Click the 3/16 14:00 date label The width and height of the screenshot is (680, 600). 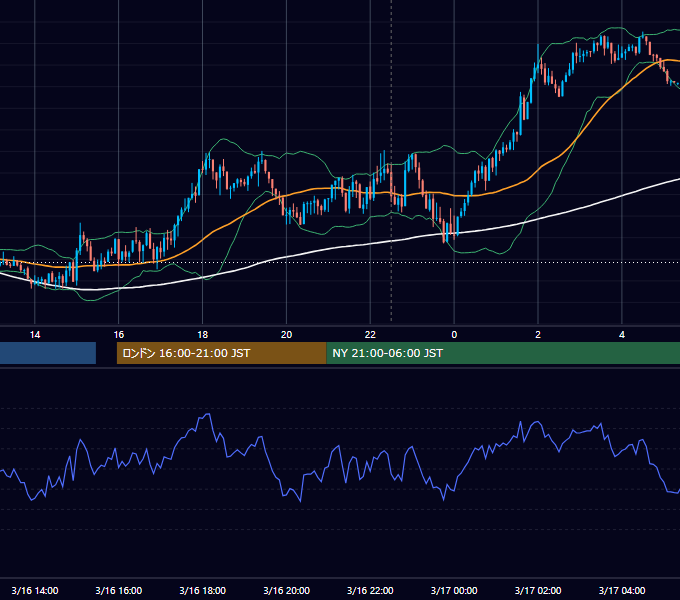(x=35, y=590)
